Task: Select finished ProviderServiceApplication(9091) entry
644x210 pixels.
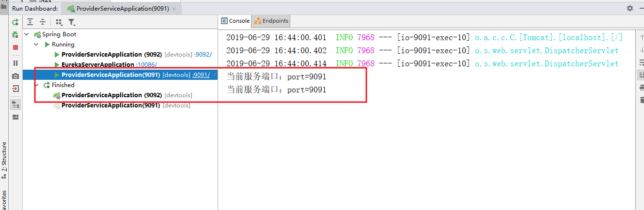Action: [x=110, y=105]
